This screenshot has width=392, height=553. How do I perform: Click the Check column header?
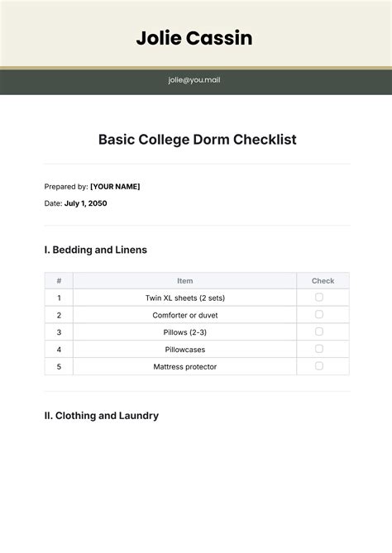click(x=323, y=281)
